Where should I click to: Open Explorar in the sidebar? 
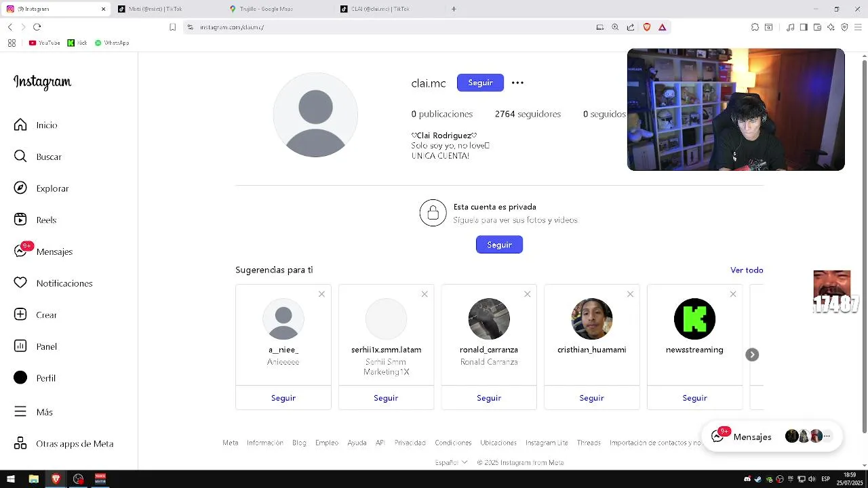tap(41, 188)
